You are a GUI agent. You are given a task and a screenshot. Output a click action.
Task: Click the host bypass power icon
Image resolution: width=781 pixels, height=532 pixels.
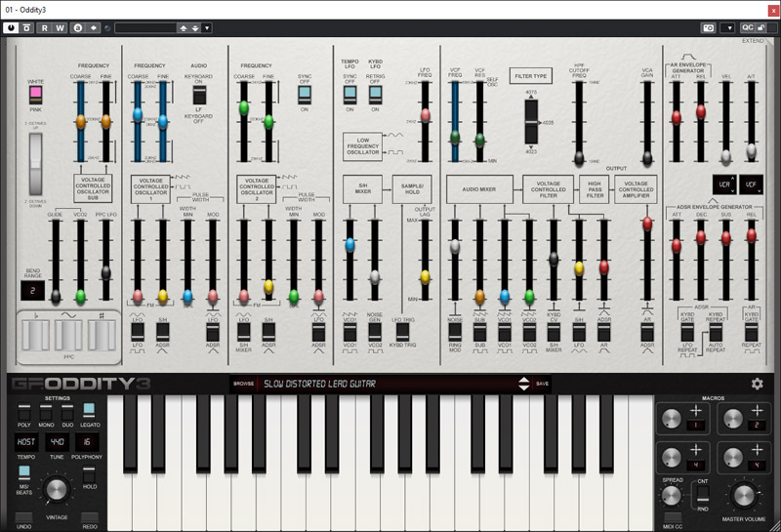tap(10, 28)
